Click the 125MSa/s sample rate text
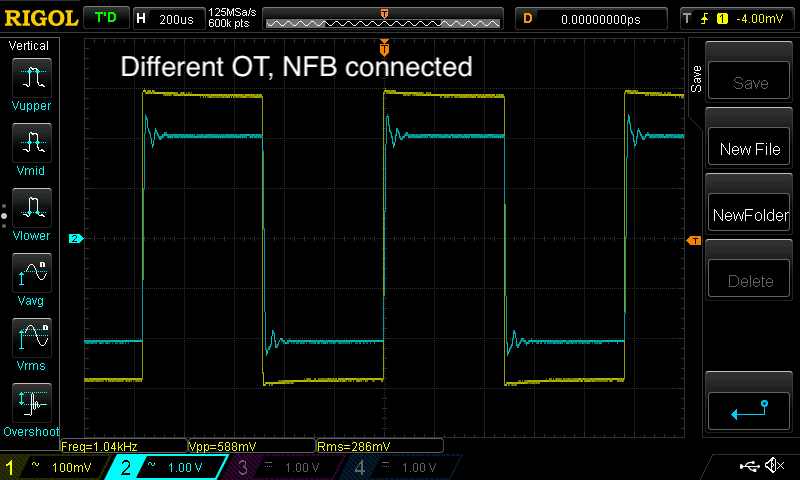Viewport: 800px width, 480px height. (x=232, y=12)
